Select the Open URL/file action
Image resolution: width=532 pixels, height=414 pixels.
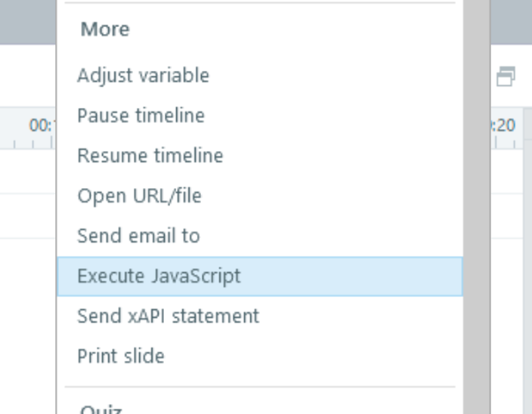[139, 196]
